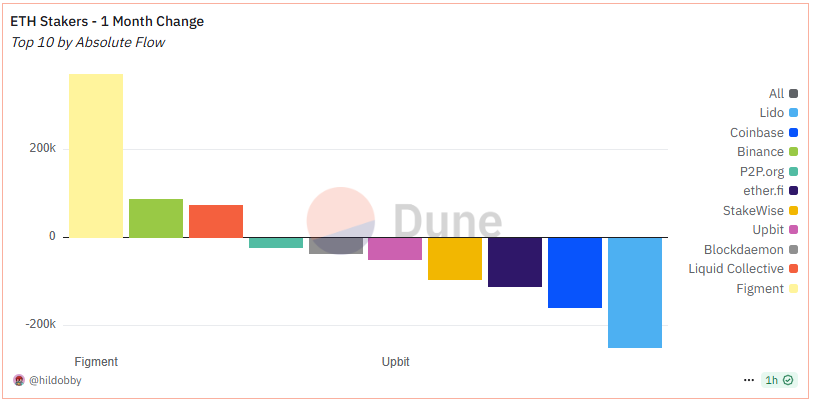This screenshot has height=403, width=813.
Task: Open the three-dots options menu
Action: pos(748,380)
